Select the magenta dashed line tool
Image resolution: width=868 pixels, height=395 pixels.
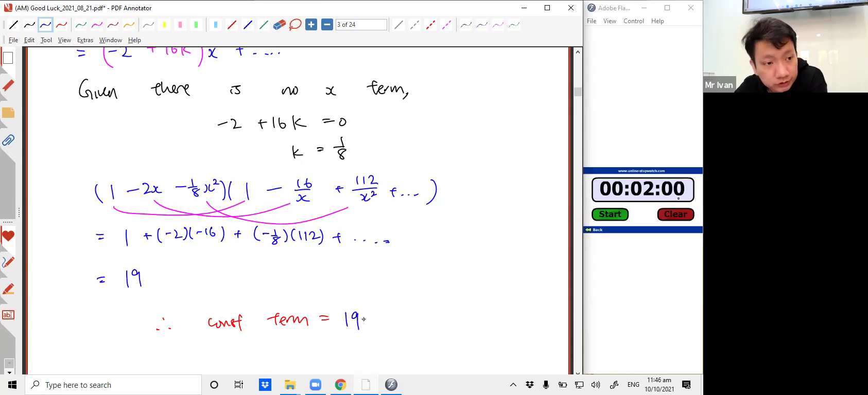pyautogui.click(x=446, y=25)
